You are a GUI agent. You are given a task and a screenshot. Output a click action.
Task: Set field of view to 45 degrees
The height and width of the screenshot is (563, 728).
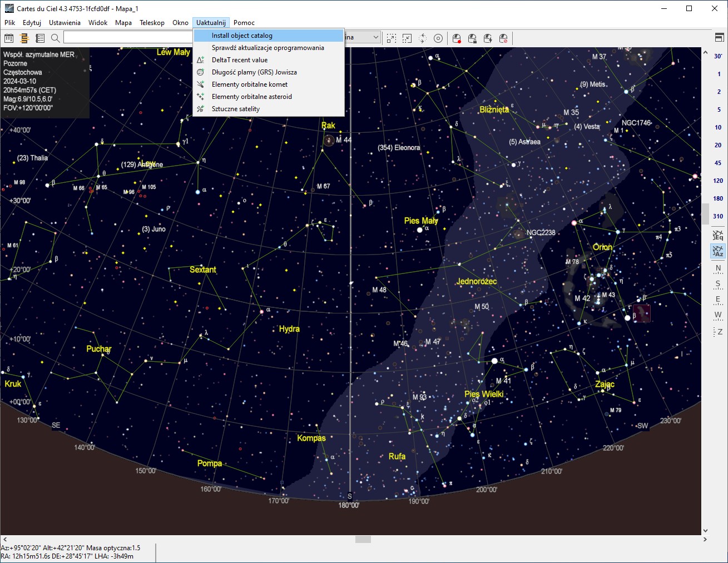[718, 163]
